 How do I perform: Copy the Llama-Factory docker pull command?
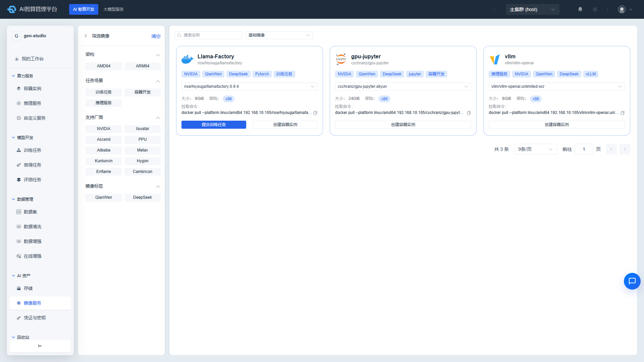tap(315, 113)
